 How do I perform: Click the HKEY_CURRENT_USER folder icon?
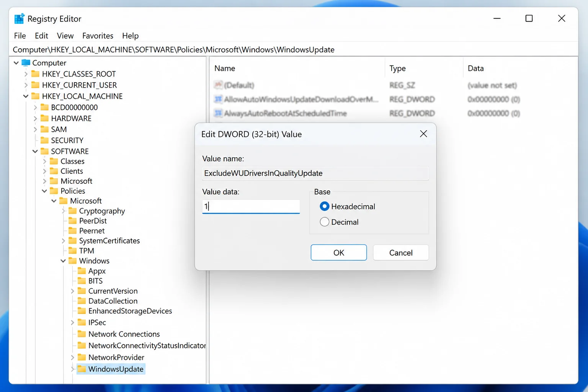click(x=35, y=85)
